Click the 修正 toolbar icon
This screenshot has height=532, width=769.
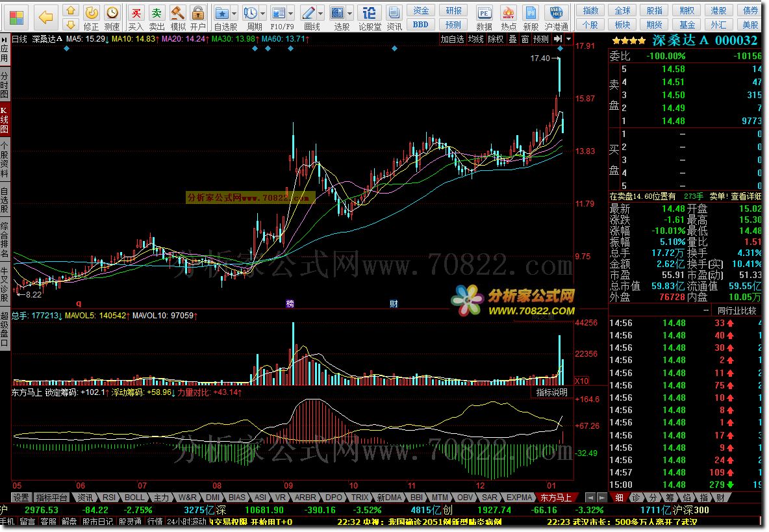pyautogui.click(x=91, y=17)
